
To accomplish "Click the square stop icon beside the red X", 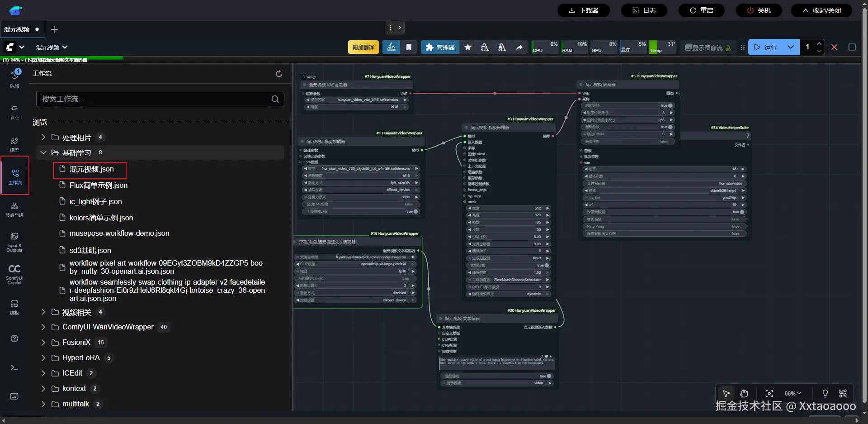I will click(852, 47).
